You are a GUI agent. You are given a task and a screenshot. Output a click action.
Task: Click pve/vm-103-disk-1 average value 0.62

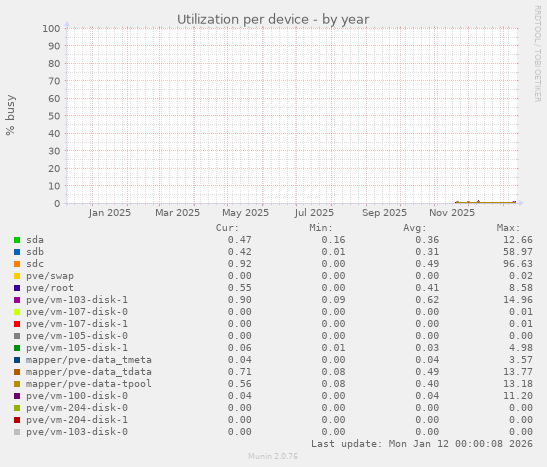(x=427, y=300)
